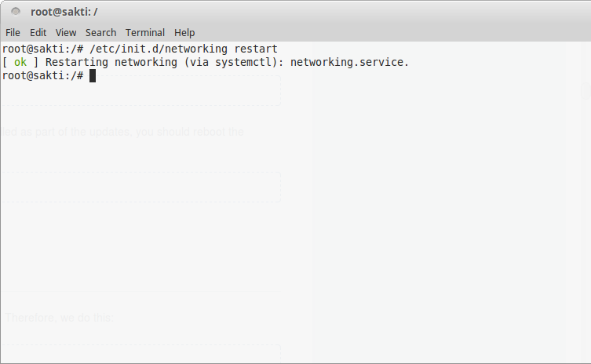Click the round window button in title bar
Screen dimensions: 591x364
click(x=16, y=12)
